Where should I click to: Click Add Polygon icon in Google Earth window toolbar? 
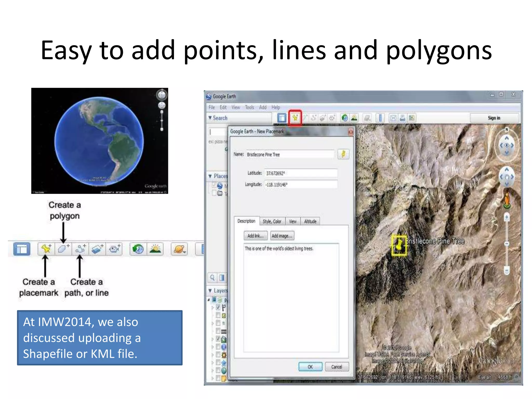[305, 118]
